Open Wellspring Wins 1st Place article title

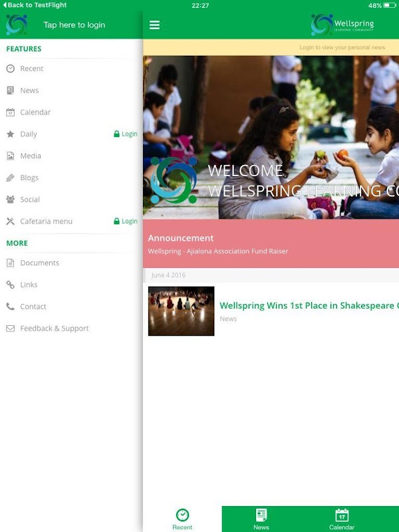[309, 305]
